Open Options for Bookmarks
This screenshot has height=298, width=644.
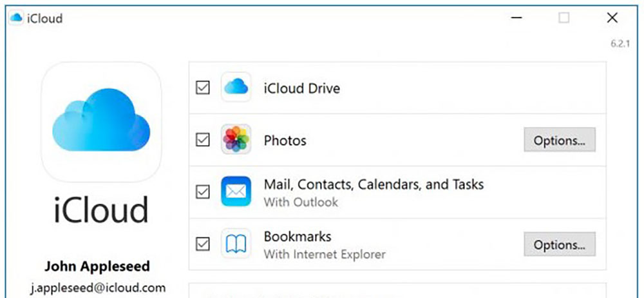point(560,244)
